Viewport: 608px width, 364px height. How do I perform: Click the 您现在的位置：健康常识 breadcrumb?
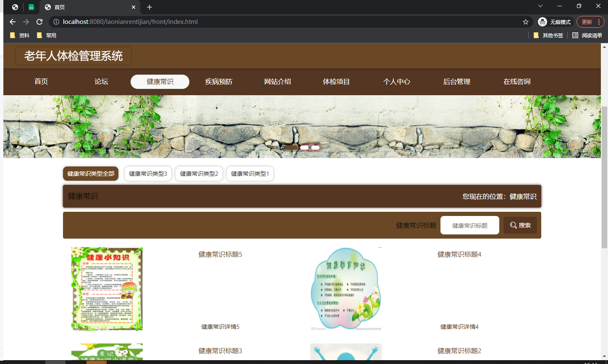click(499, 196)
